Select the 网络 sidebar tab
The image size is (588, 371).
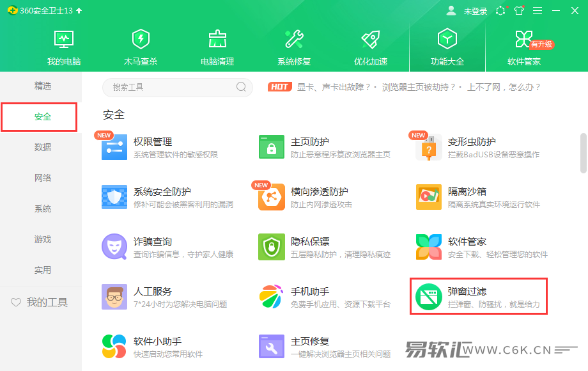point(43,178)
